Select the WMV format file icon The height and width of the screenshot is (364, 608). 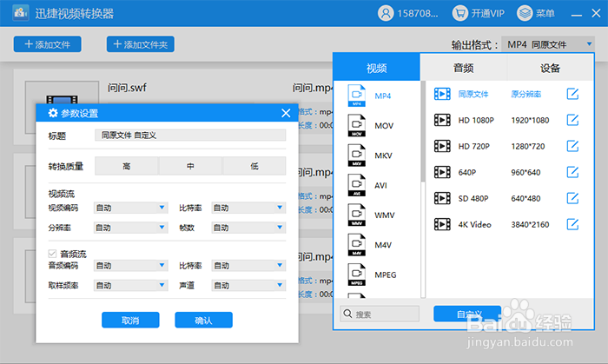click(x=357, y=215)
